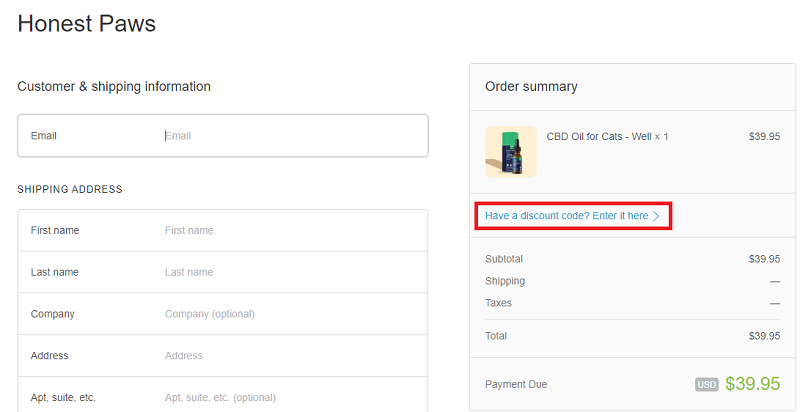This screenshot has height=412, width=800.
Task: Click the chevron beside the discount code link
Action: (657, 216)
